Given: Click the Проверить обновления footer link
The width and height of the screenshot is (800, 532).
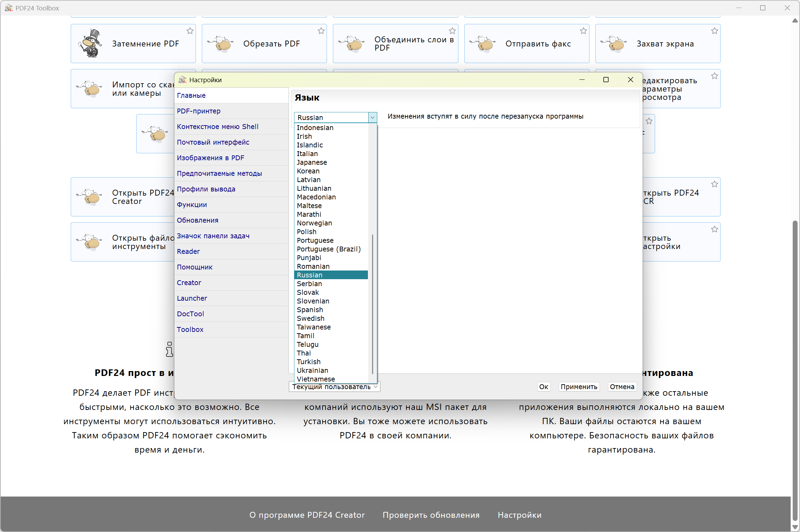Looking at the screenshot, I should [431, 515].
